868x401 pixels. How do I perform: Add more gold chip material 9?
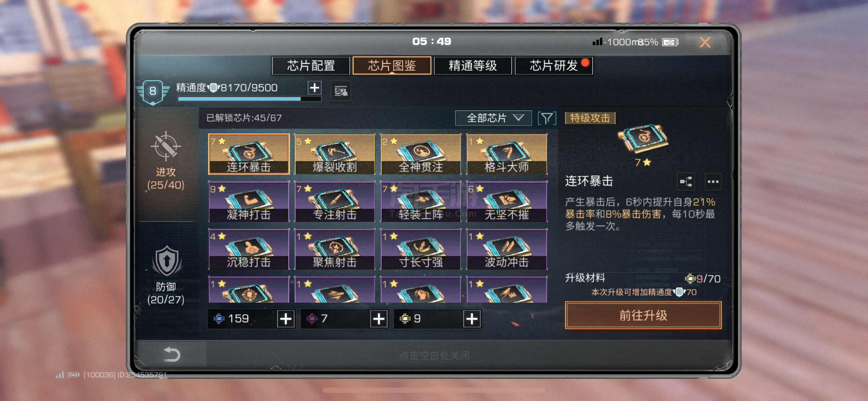[472, 319]
